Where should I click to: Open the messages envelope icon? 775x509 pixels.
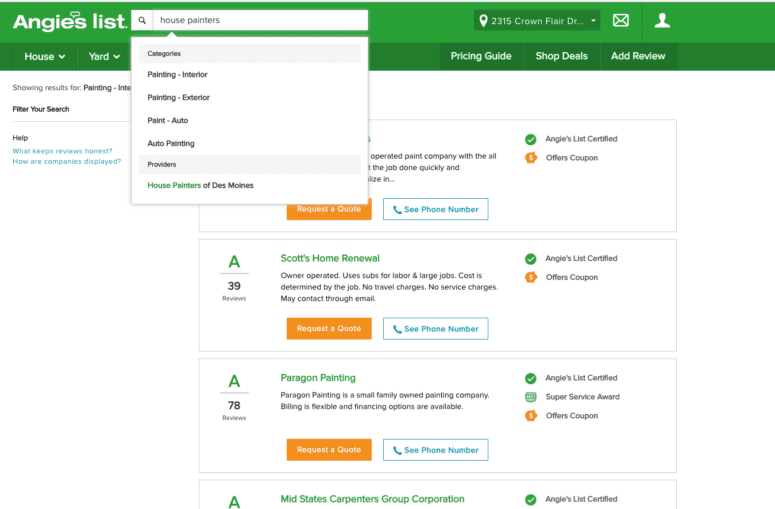click(x=621, y=20)
